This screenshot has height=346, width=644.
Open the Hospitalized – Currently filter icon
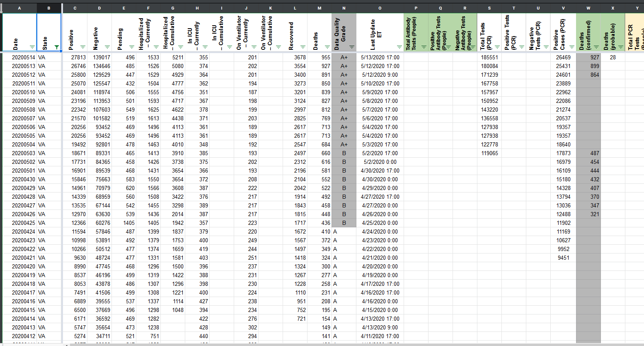pos(156,47)
